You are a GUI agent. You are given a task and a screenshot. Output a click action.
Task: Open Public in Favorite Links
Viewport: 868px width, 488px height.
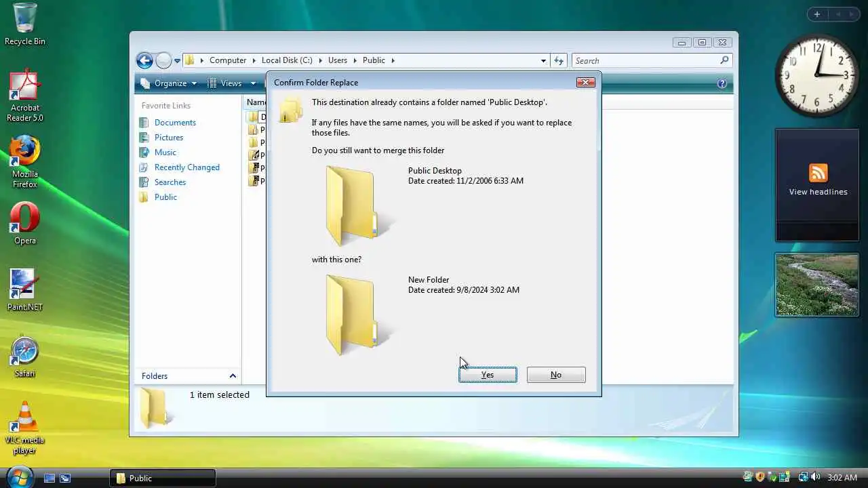165,197
